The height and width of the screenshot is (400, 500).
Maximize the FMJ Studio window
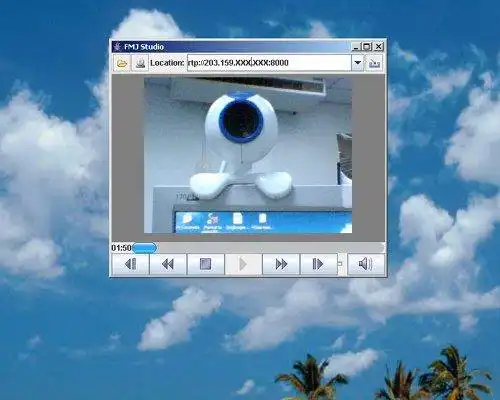tap(367, 47)
